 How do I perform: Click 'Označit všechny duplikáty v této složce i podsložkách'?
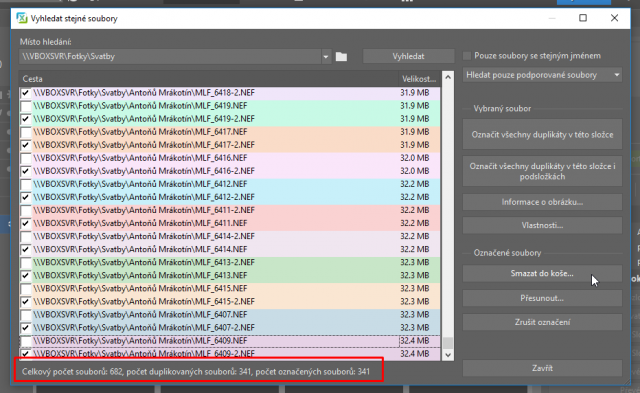pos(542,171)
